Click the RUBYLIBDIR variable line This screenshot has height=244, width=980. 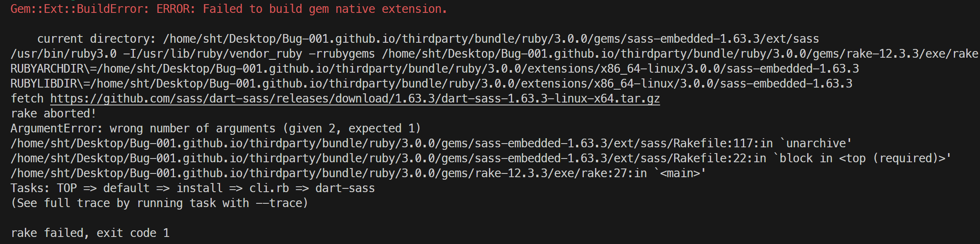pos(431,84)
